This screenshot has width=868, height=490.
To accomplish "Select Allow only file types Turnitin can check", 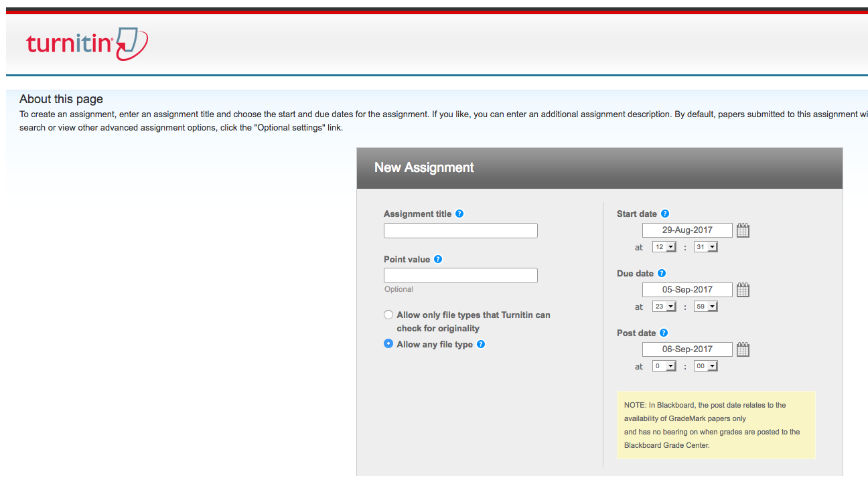I will [388, 315].
